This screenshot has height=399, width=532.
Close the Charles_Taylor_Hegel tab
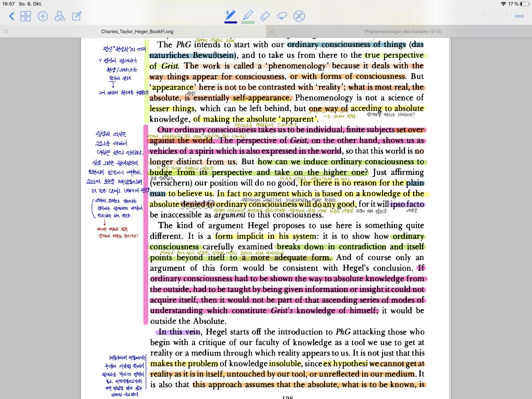(x=6, y=32)
